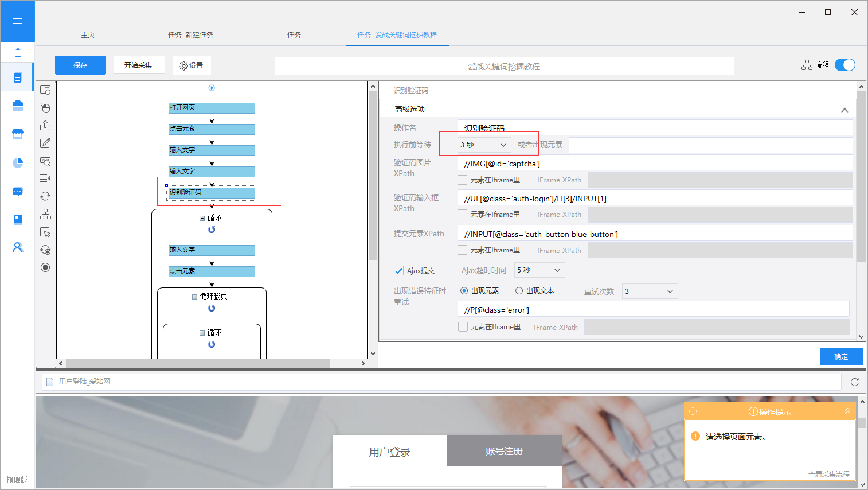Select the loop arrows tool icon
This screenshot has width=868, height=490.
click(45, 196)
